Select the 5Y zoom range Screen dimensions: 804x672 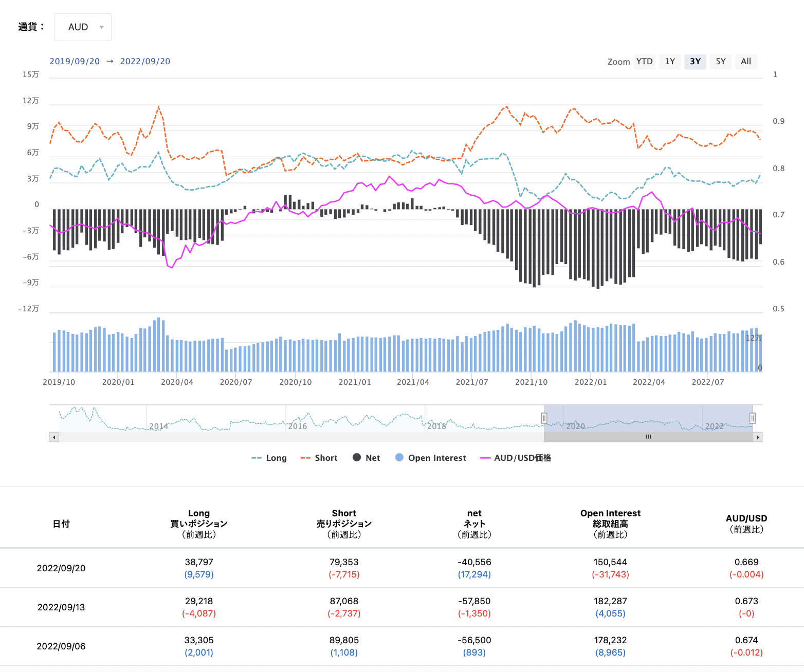pos(721,62)
